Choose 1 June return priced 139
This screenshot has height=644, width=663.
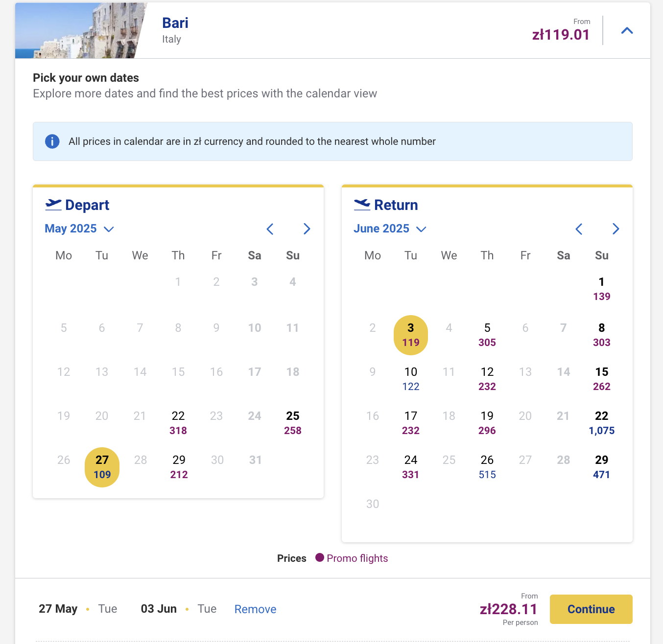(602, 289)
